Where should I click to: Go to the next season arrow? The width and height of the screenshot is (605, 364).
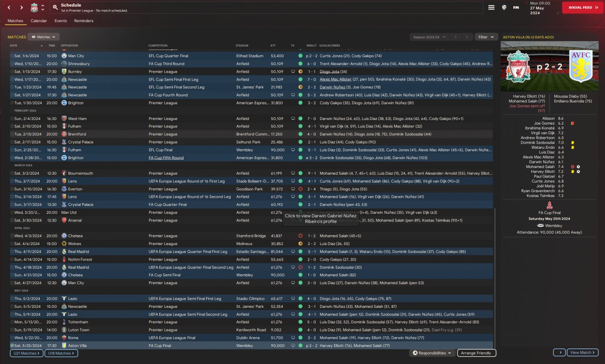(467, 37)
